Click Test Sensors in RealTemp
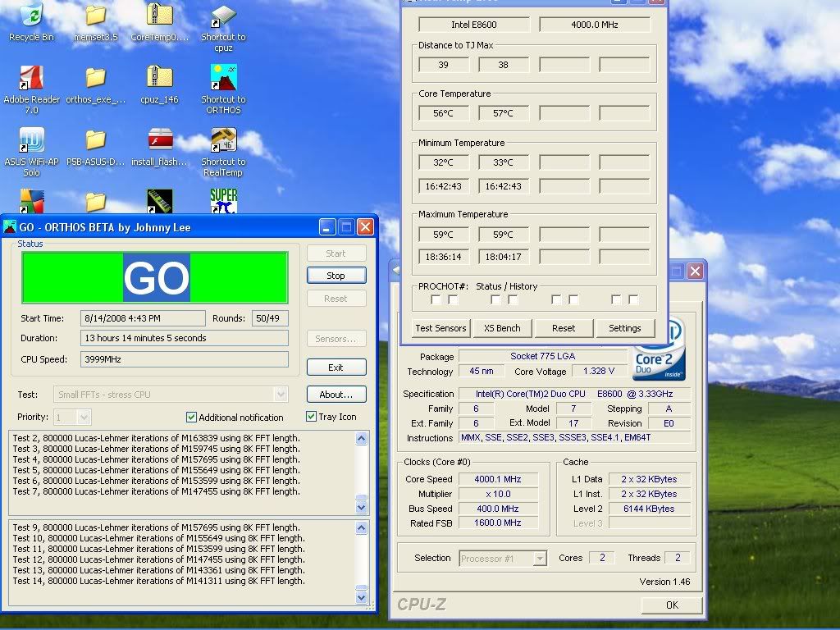The height and width of the screenshot is (630, 840). point(441,328)
